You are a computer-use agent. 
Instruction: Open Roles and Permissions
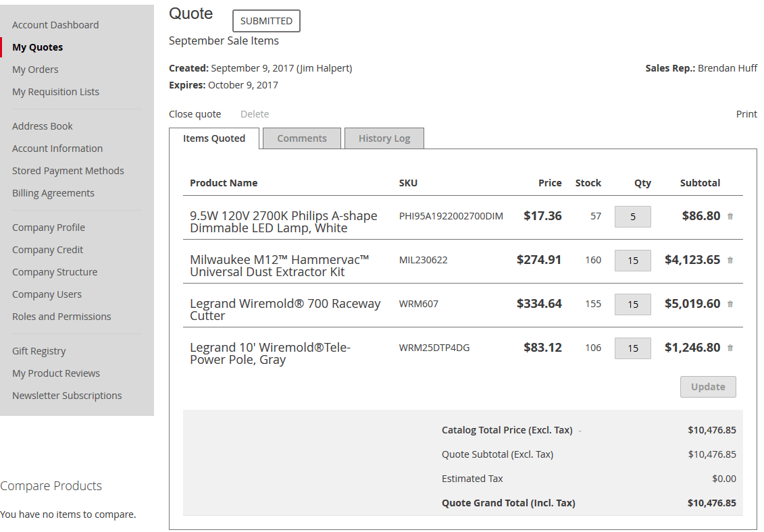pyautogui.click(x=61, y=317)
